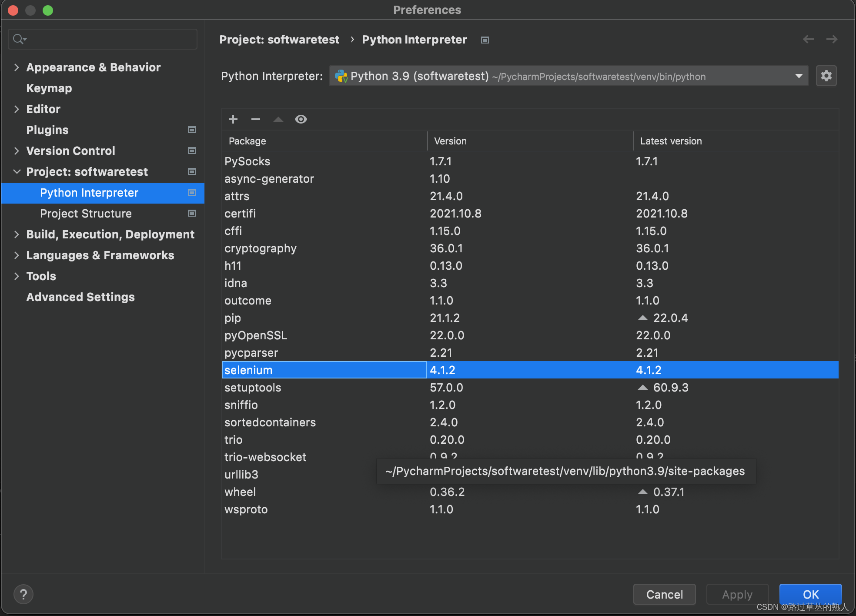The height and width of the screenshot is (616, 856).
Task: Select the wsproto package row
Action: coord(530,509)
